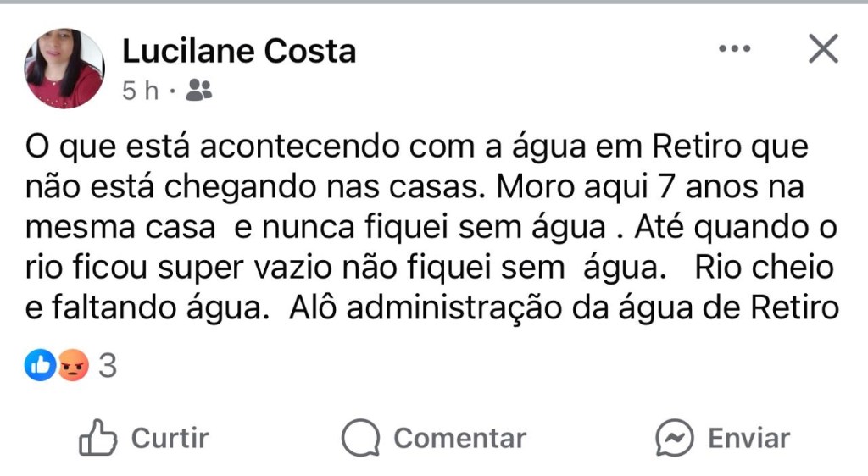Show who reacted via count 3
The height and width of the screenshot is (476, 868).
pyautogui.click(x=107, y=366)
